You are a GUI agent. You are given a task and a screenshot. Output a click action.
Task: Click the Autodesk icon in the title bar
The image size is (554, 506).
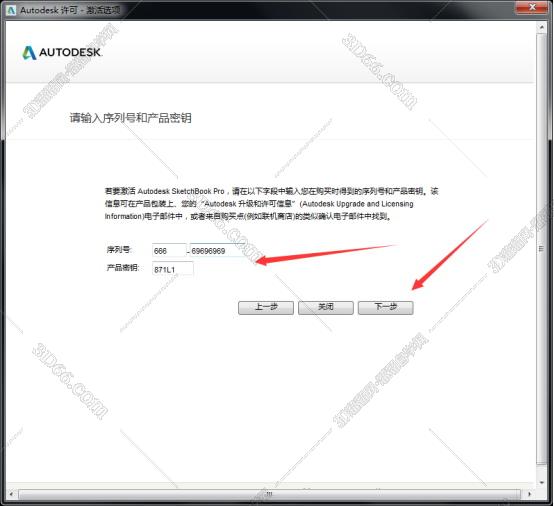tap(11, 10)
